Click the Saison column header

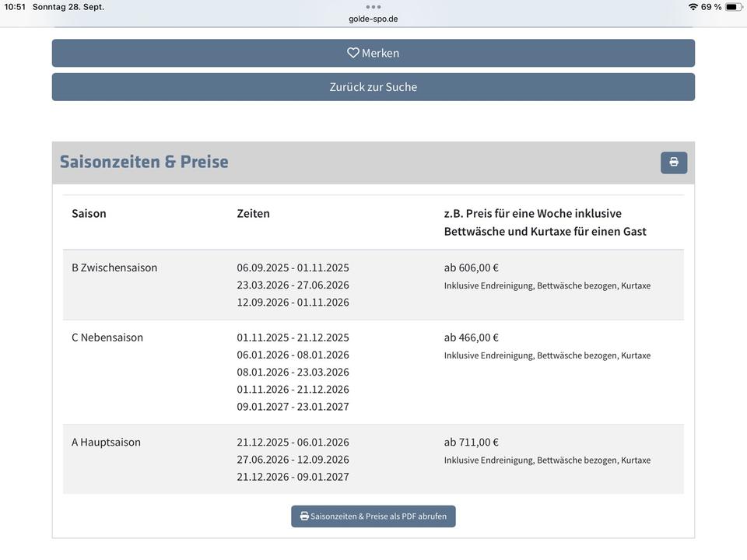click(89, 213)
